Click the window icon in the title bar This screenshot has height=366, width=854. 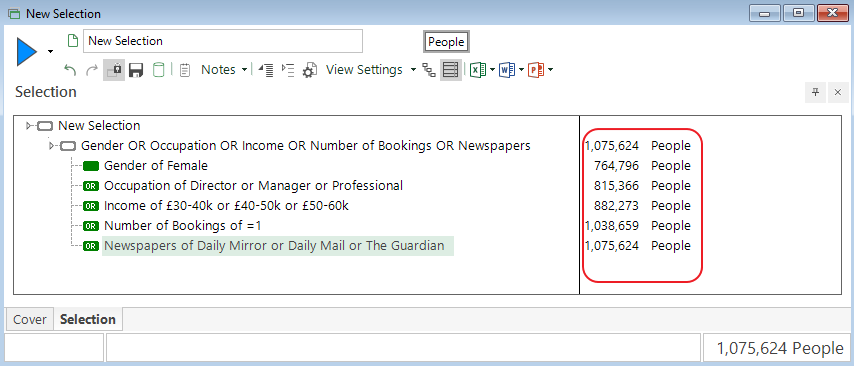[14, 14]
